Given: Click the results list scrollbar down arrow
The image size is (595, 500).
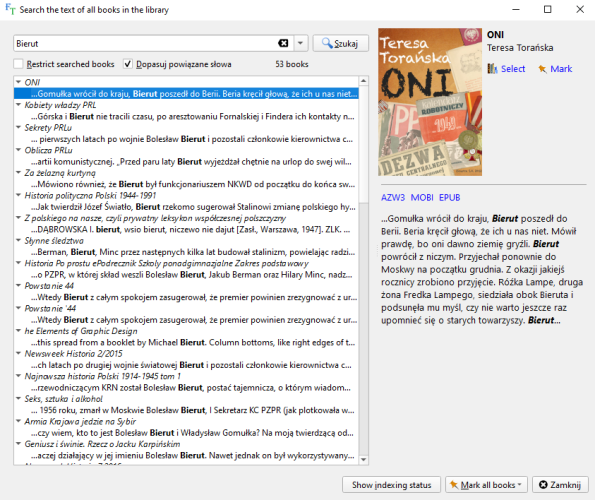Looking at the screenshot, I should coord(364,460).
